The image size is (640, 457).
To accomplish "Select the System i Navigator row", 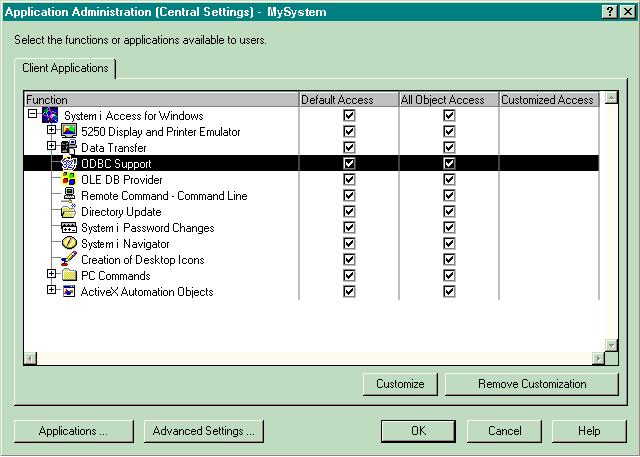I will pos(311,243).
